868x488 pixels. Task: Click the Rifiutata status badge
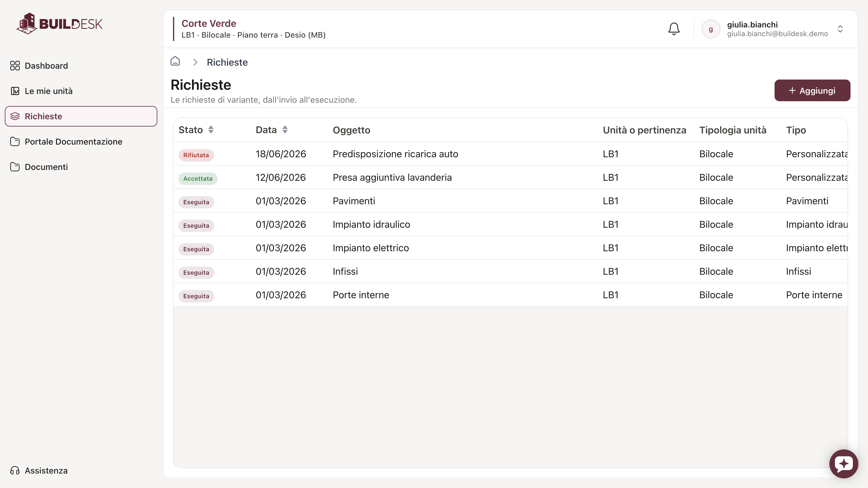pyautogui.click(x=196, y=155)
